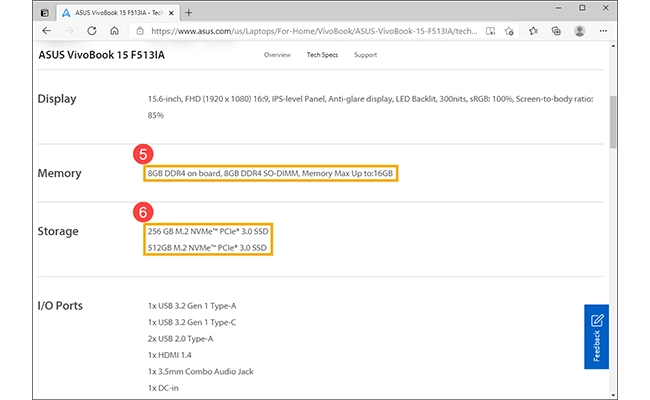Click the 256 GB M.2 NVMe SSD line

tap(208, 231)
